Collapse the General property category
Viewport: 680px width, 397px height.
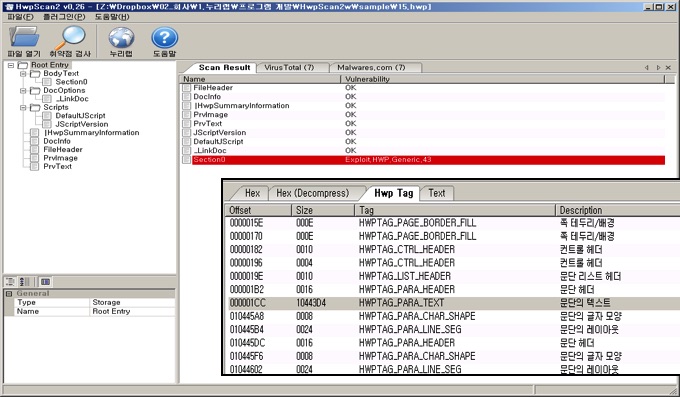tap(8, 294)
